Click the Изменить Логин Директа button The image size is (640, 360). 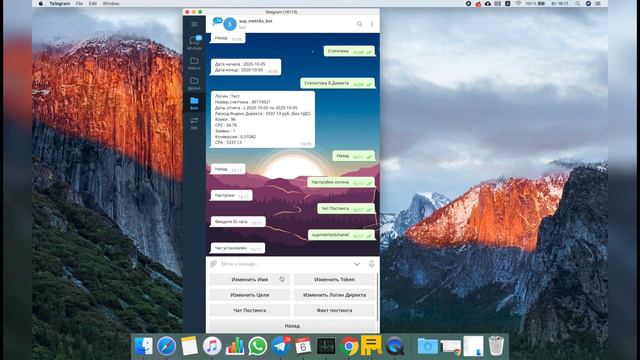coord(334,295)
